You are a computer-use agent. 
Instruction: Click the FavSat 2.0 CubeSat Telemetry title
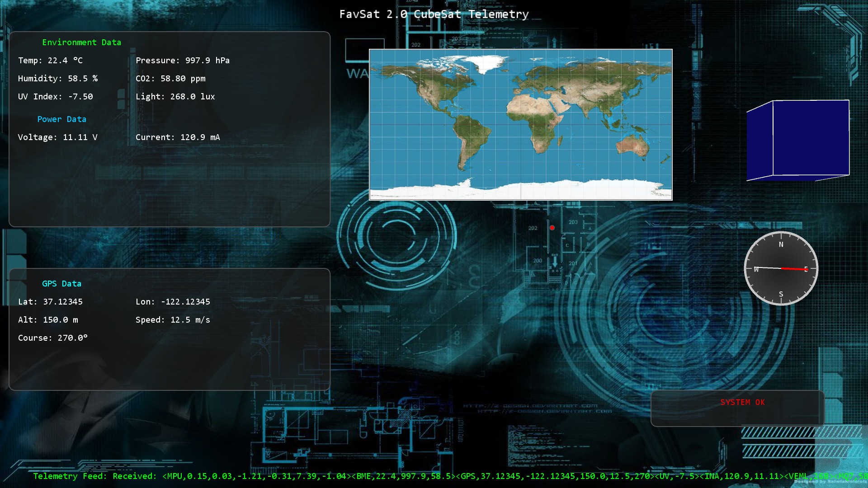pos(434,14)
